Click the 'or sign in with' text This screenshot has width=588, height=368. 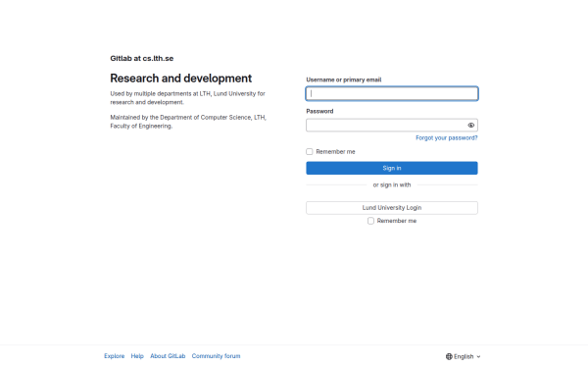392,184
